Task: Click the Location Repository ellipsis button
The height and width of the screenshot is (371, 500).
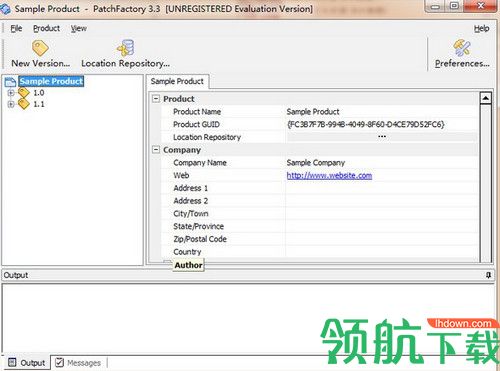Action: (382, 137)
